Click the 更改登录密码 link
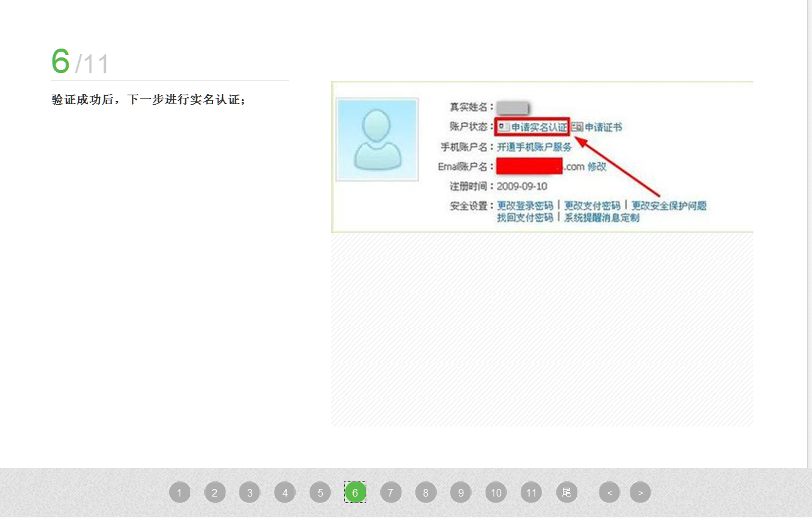This screenshot has width=812, height=518. click(x=525, y=206)
